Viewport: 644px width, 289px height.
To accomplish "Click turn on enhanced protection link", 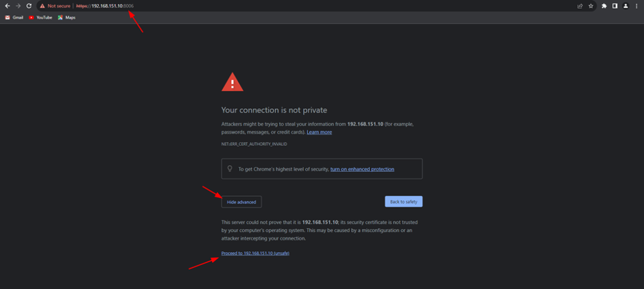I will (362, 169).
